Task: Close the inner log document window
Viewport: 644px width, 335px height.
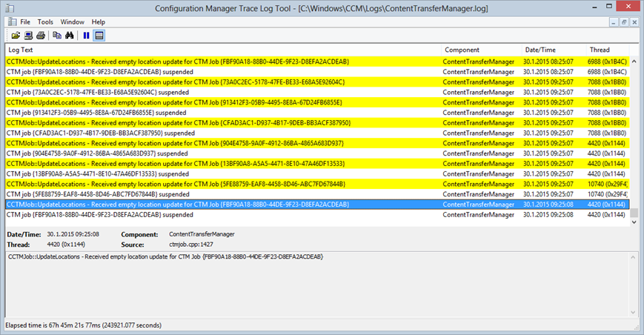Action: [634, 22]
